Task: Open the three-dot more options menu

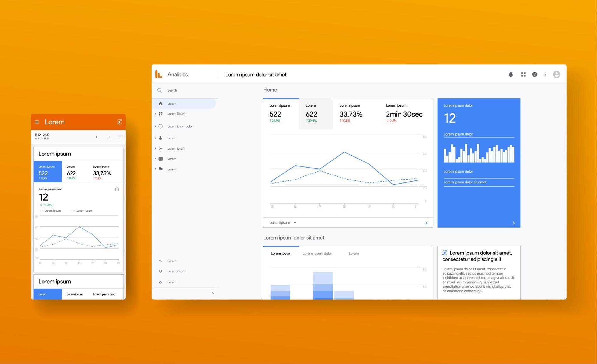Action: click(545, 75)
